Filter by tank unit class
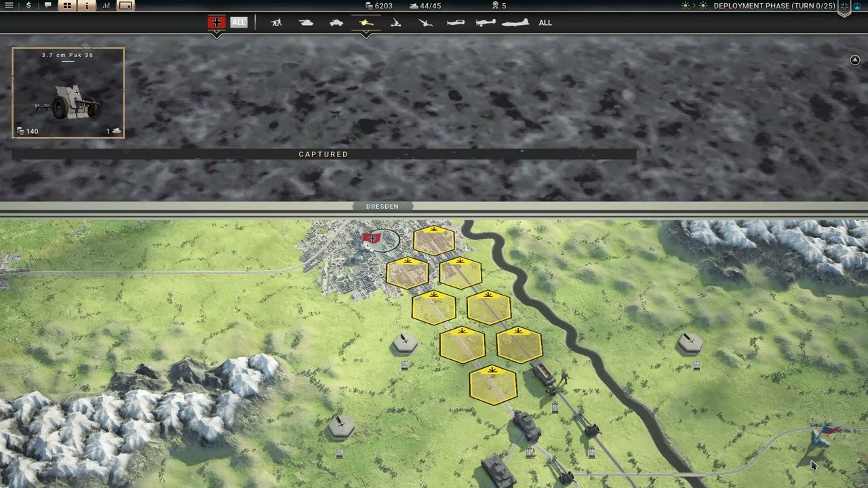Screen dimensions: 868x488 [x=307, y=22]
